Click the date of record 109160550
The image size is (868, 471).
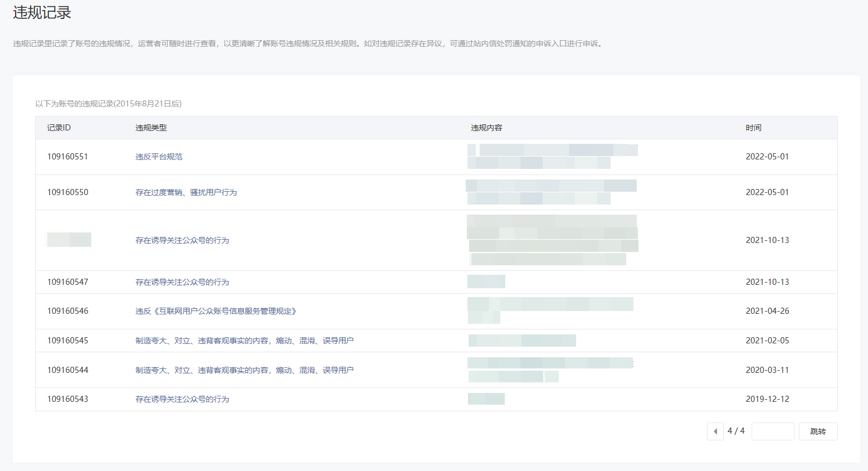pos(767,192)
